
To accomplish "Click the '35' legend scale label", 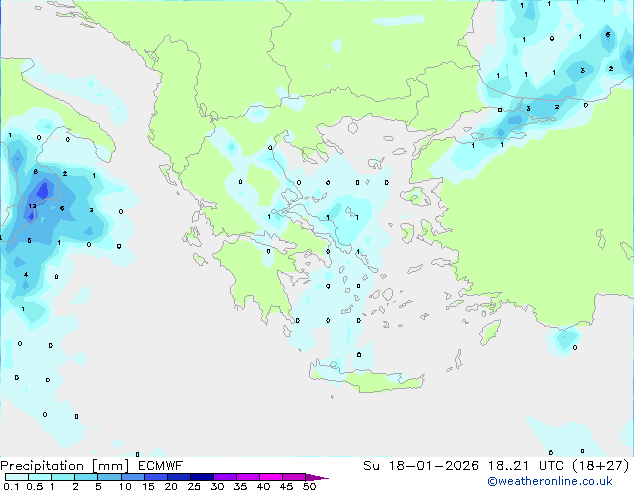I will (240, 486).
